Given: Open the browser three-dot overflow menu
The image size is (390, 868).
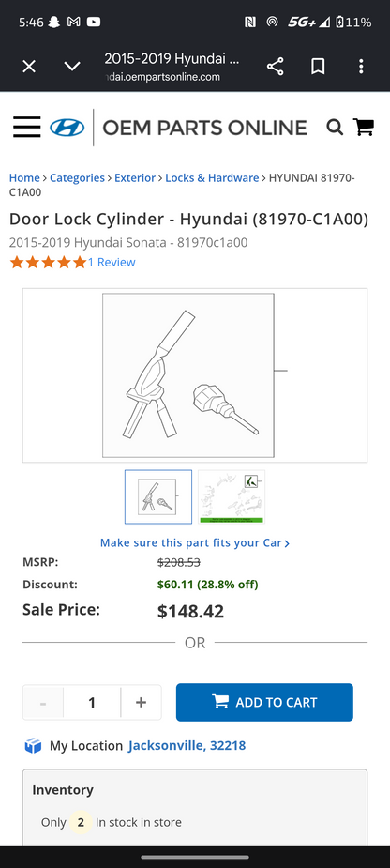Looking at the screenshot, I should coord(361,67).
